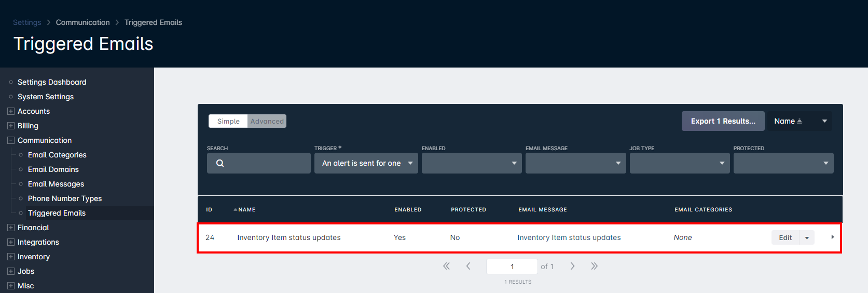Expand the Billing tree plus icon
The width and height of the screenshot is (868, 293).
(x=10, y=126)
